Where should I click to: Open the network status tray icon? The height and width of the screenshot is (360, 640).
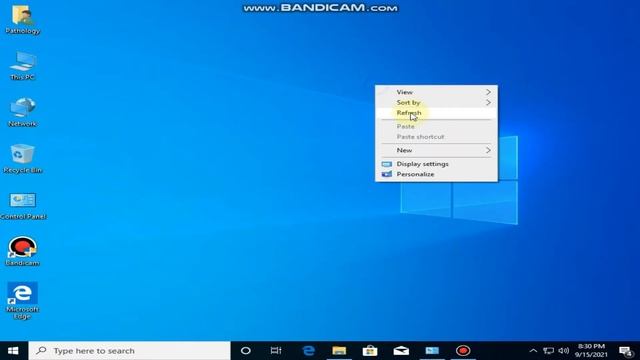(549, 351)
